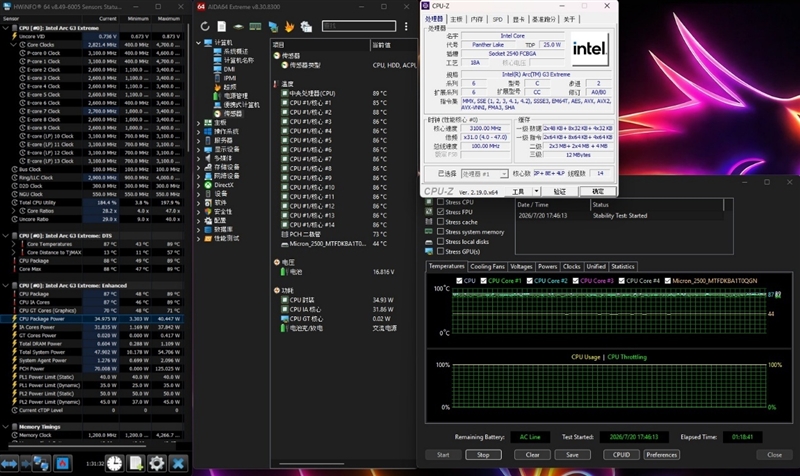The height and width of the screenshot is (476, 800).
Task: Click the HWiNFO red fan control icon
Action: (x=62, y=463)
